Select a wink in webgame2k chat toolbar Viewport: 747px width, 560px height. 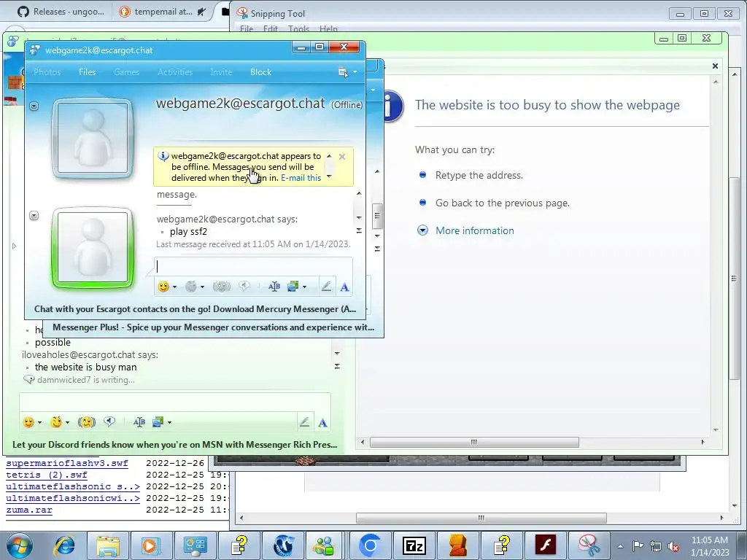(191, 287)
